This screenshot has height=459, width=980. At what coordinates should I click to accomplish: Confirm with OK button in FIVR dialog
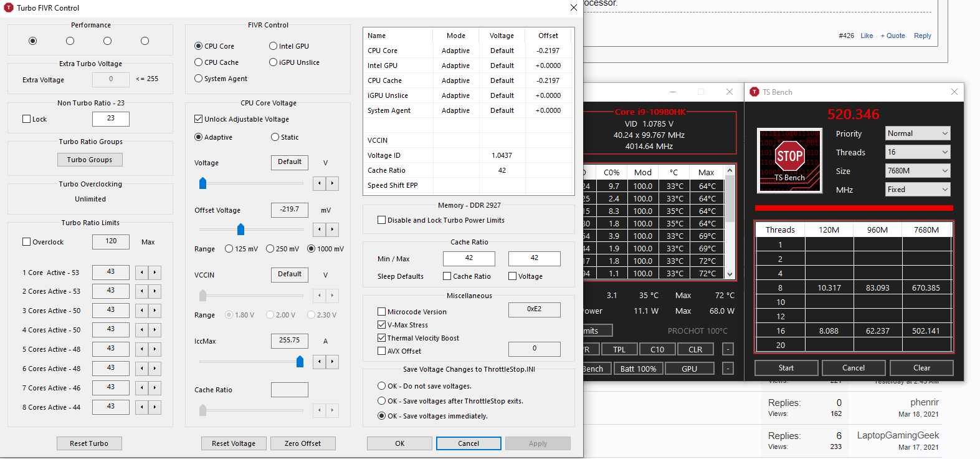(399, 443)
